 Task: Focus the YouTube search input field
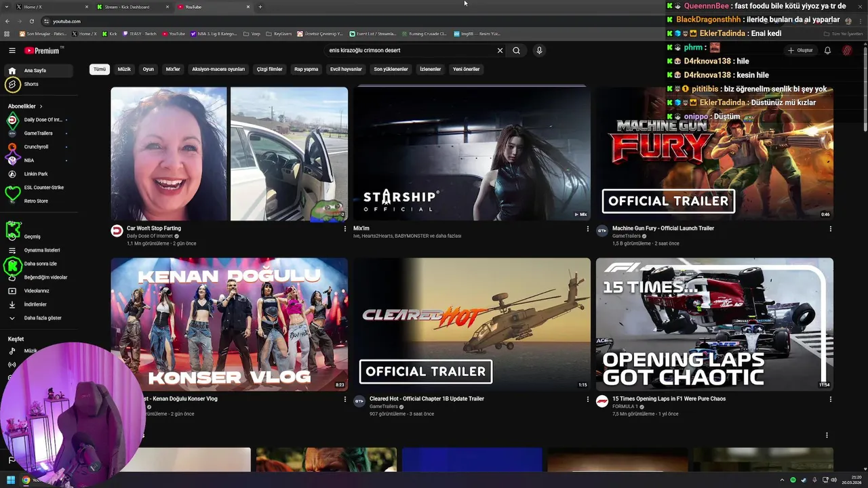410,50
